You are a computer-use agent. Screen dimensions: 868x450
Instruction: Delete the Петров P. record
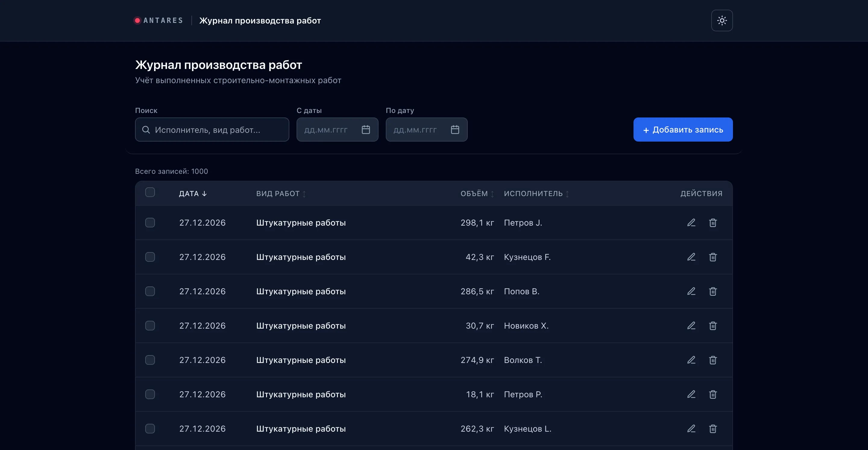(713, 394)
